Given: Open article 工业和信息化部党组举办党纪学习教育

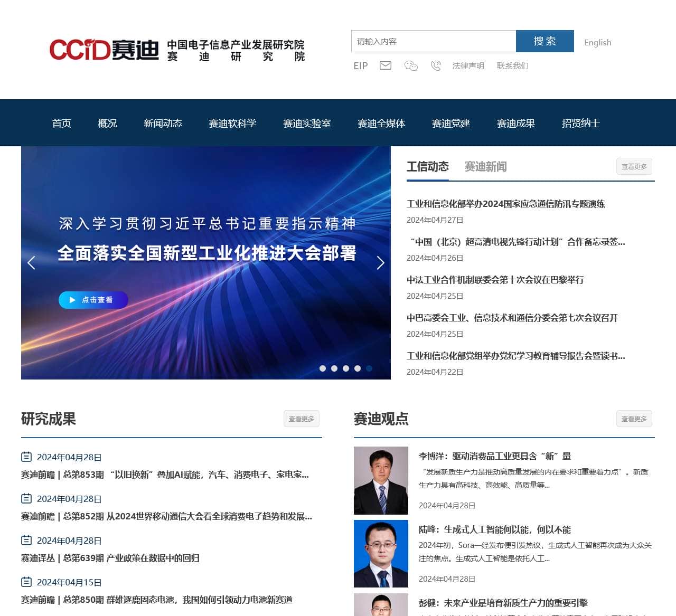Looking at the screenshot, I should pyautogui.click(x=516, y=356).
